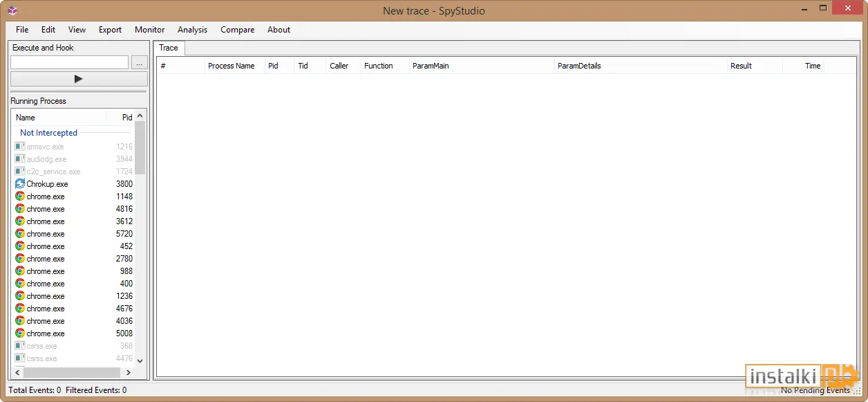This screenshot has width=868, height=402.
Task: Click trace Pid column header
Action: tap(280, 66)
